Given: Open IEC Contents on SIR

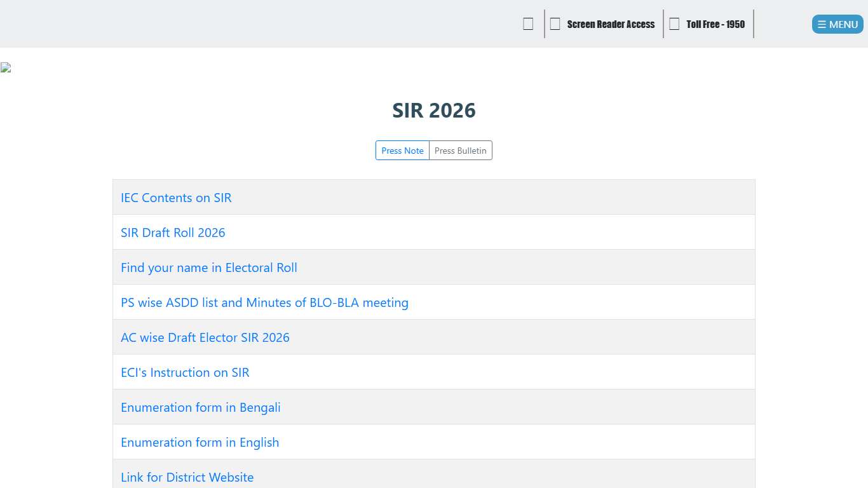Looking at the screenshot, I should click(x=176, y=198).
